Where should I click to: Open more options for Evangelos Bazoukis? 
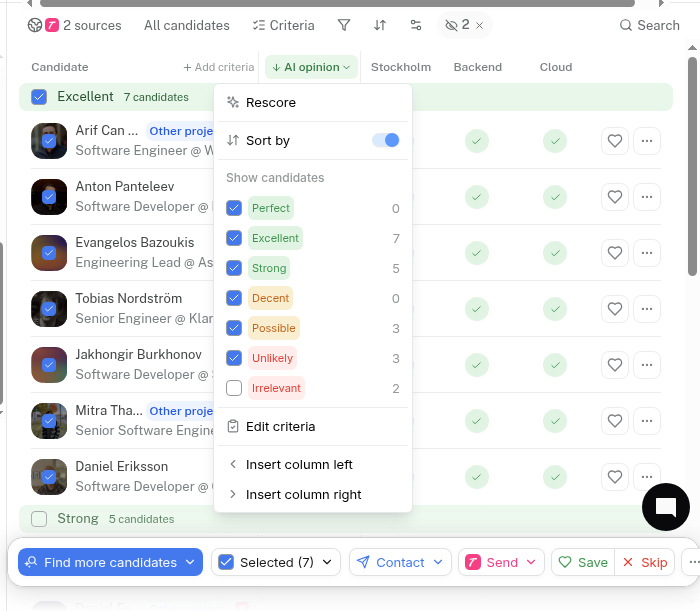coord(646,253)
